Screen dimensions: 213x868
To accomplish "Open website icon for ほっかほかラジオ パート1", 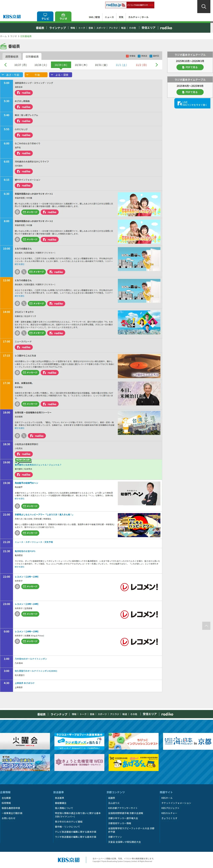I will (17, 212).
